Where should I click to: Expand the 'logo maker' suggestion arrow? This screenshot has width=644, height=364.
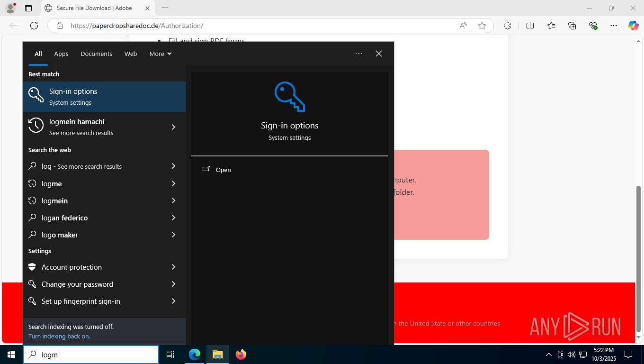tap(173, 235)
